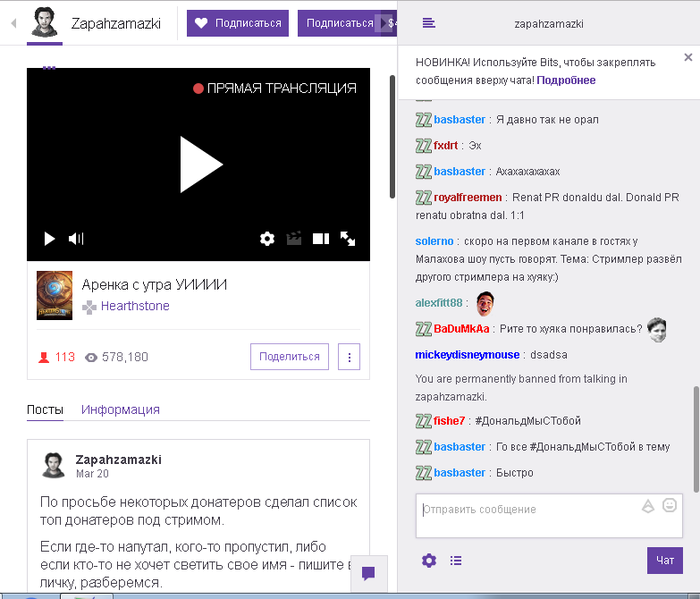Image resolution: width=700 pixels, height=599 pixels.
Task: Click the subscriber badge next to royalfreemen
Action: coord(423,197)
